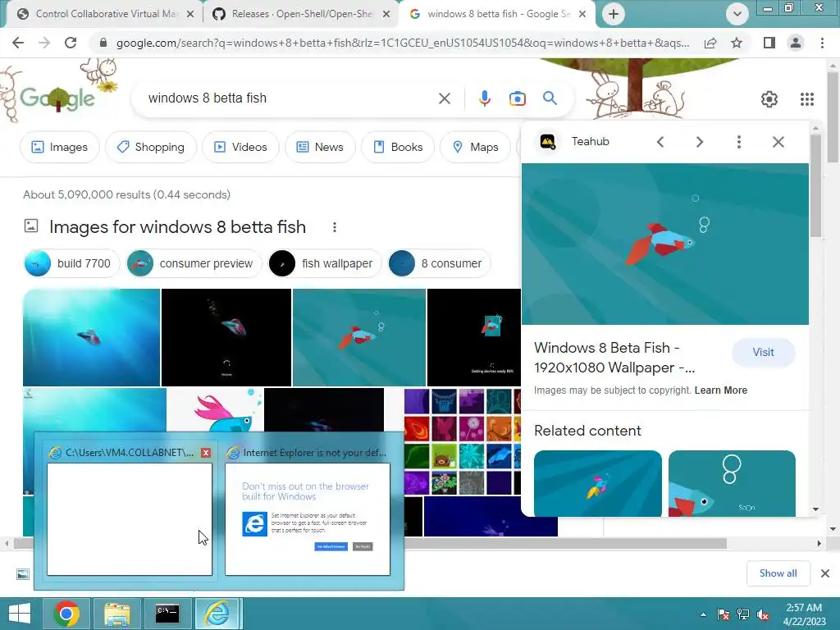Filter results by News
The width and height of the screenshot is (840, 630).
[x=320, y=147]
